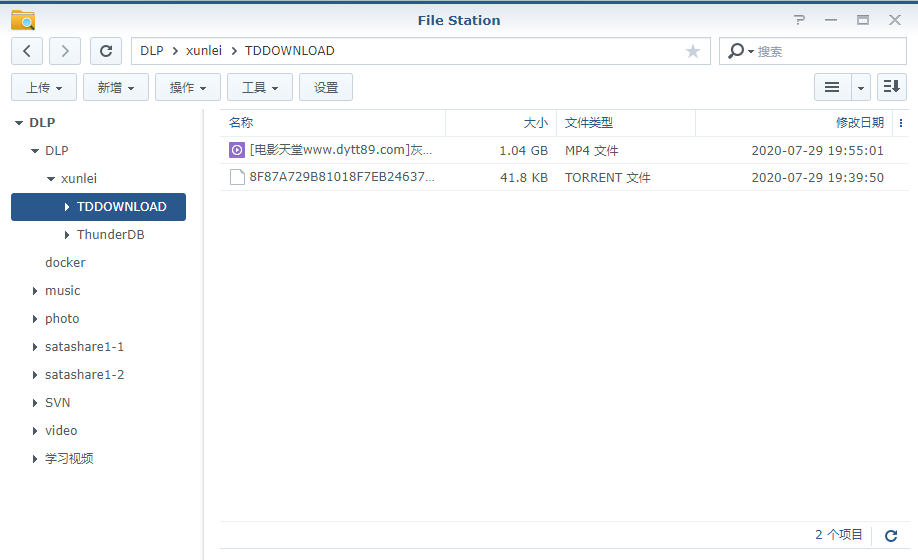
Task: Click the File Station folder logo icon
Action: point(23,20)
